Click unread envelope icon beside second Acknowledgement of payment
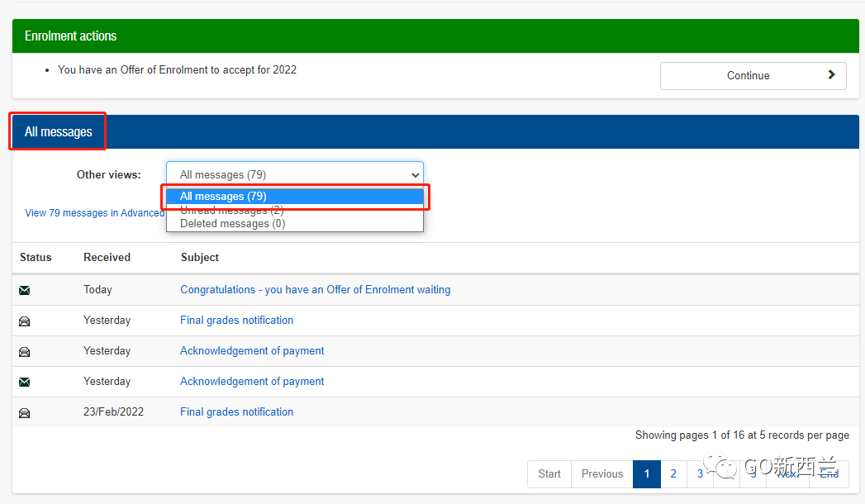 24,383
